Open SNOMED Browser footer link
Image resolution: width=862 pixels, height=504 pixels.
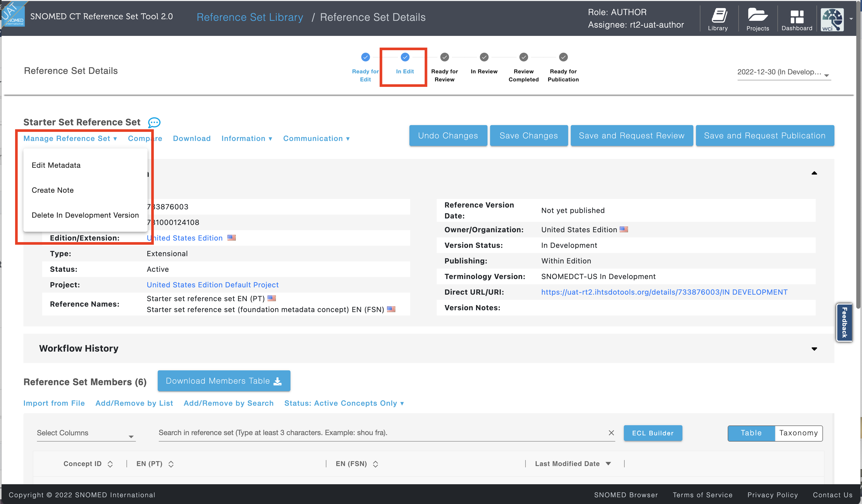(x=626, y=495)
